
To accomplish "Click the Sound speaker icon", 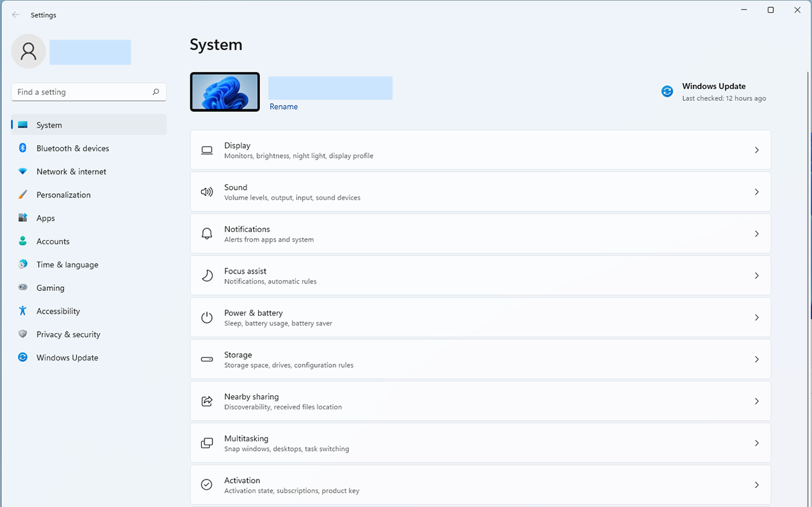I will pos(207,192).
